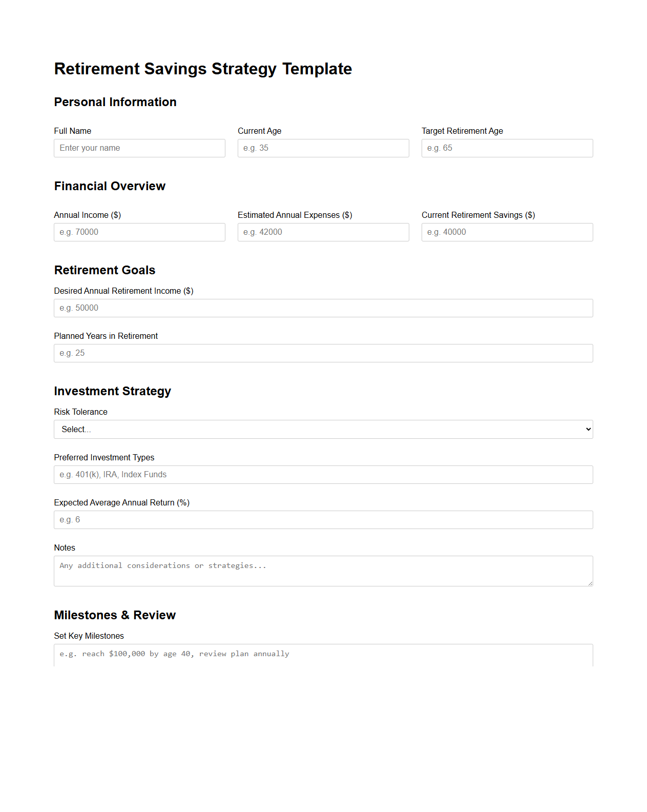Viewport: 647px width, 812px height.
Task: Click the Milestones & Review section heading
Action: [x=115, y=615]
